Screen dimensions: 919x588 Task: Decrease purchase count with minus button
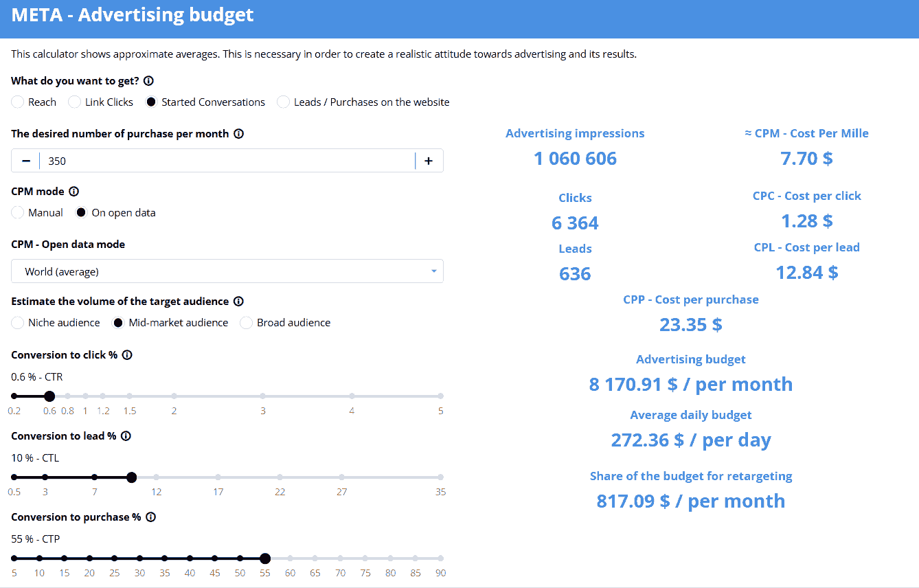[x=26, y=161]
